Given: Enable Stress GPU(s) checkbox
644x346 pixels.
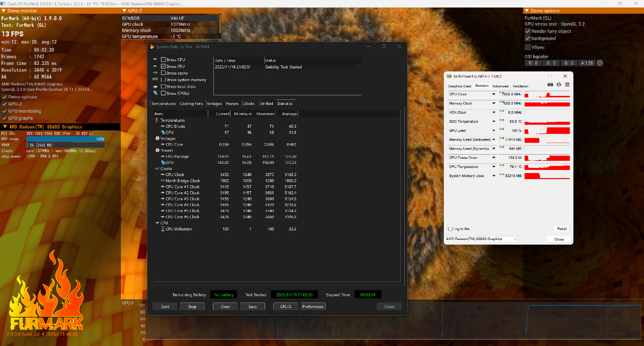Looking at the screenshot, I should point(163,93).
